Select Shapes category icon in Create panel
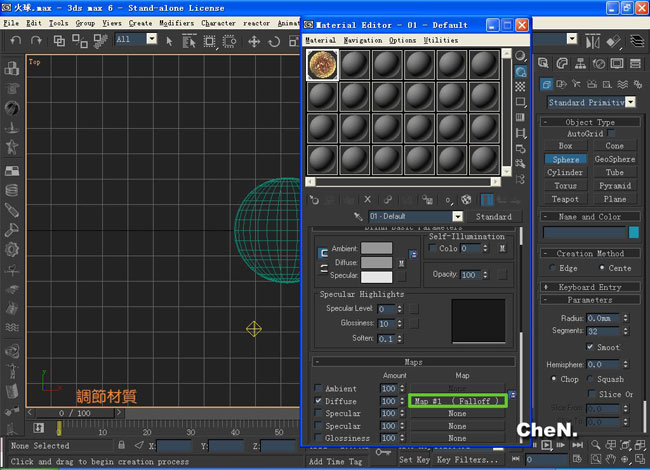The height and width of the screenshot is (470, 650). 561,85
